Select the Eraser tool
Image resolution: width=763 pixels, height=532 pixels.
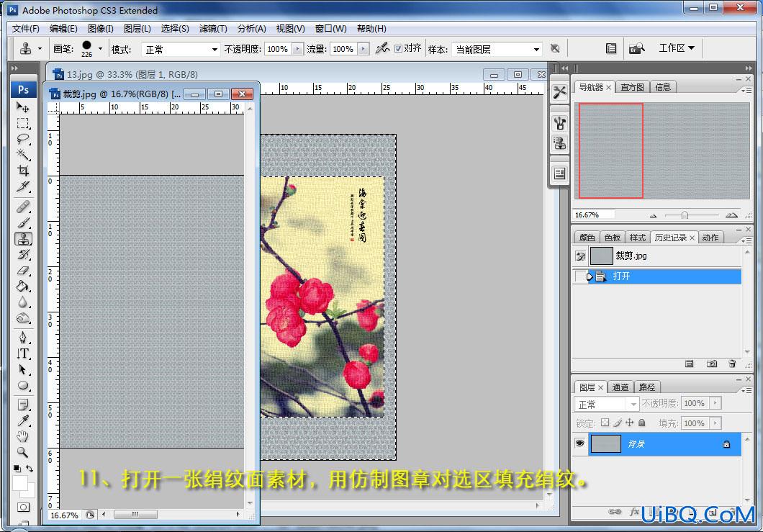pos(23,270)
